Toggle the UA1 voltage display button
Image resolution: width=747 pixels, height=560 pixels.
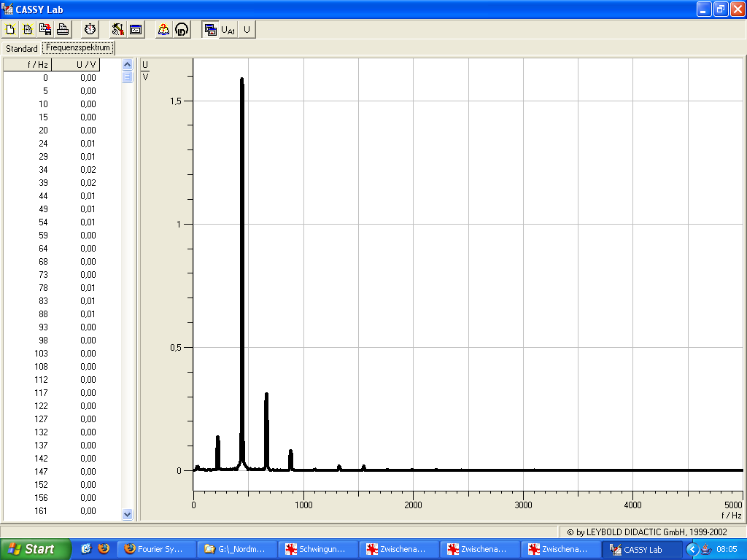point(228,30)
